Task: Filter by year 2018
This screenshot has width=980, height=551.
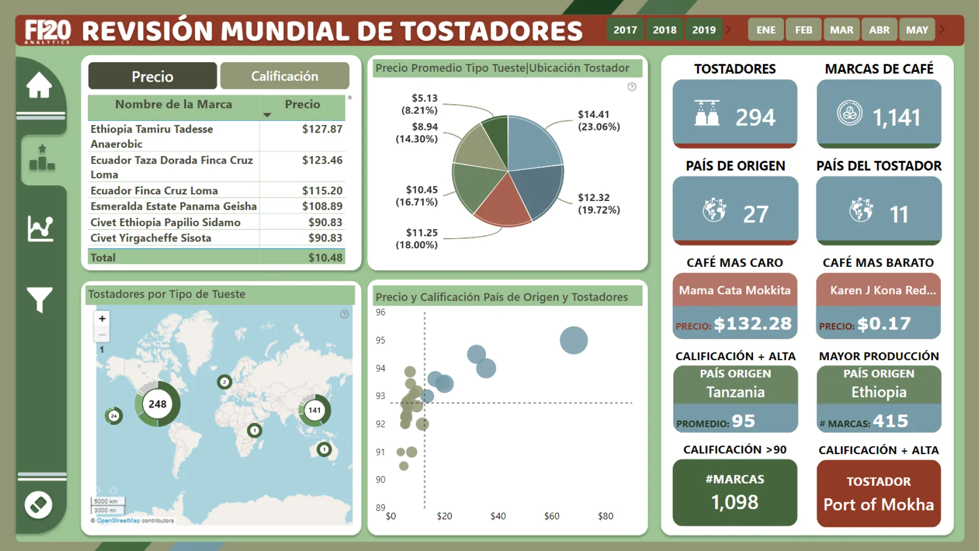Action: coord(665,30)
